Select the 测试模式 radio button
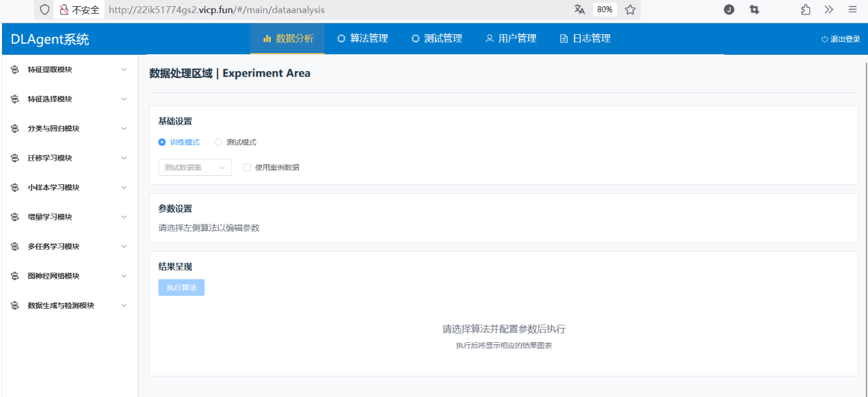This screenshot has height=397, width=868. coord(218,142)
